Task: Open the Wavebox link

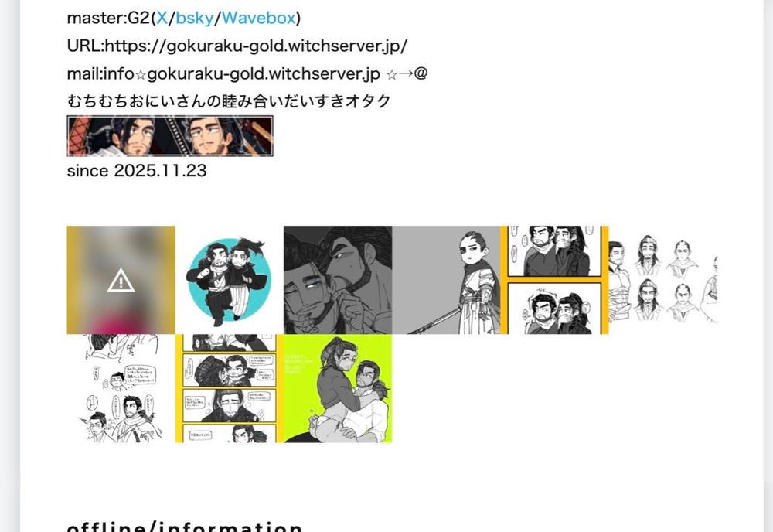Action: [x=258, y=19]
